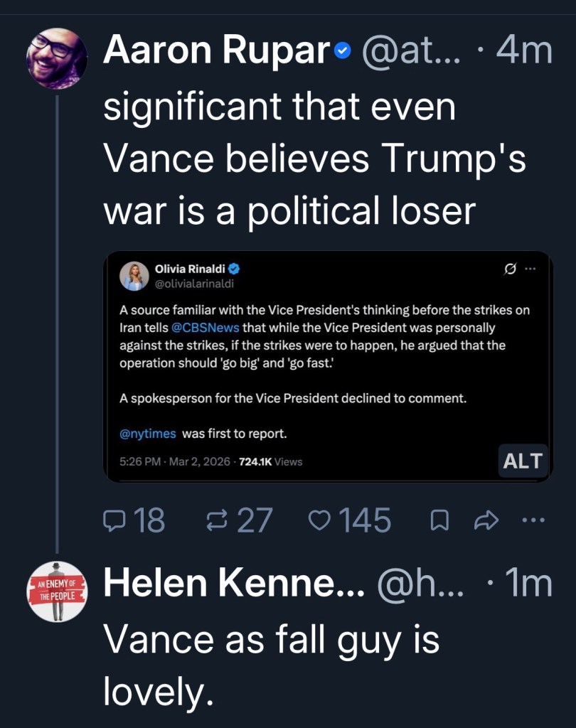
Task: Open the @nytimes mention link
Action: tap(147, 433)
